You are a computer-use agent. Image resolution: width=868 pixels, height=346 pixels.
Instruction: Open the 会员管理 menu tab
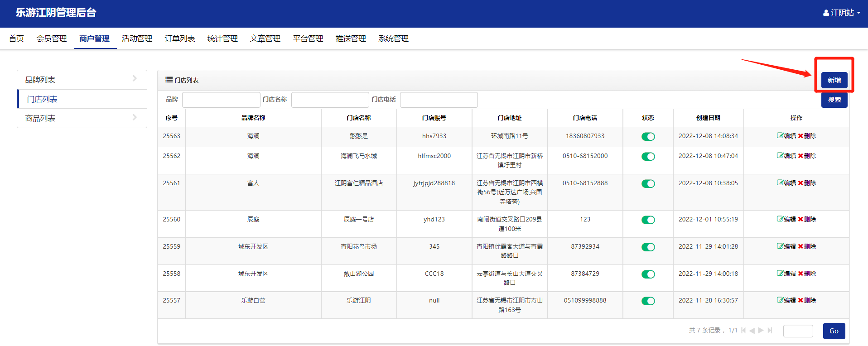(52, 39)
